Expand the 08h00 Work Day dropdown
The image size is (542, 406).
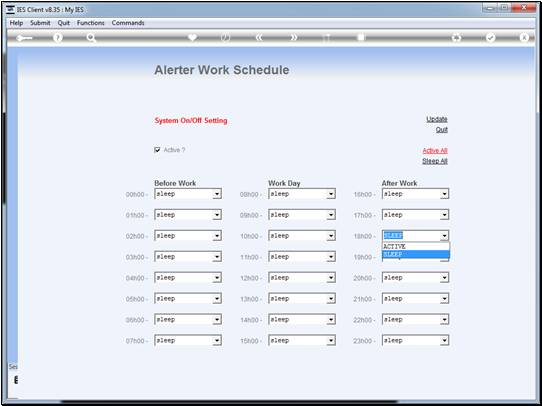point(302,194)
